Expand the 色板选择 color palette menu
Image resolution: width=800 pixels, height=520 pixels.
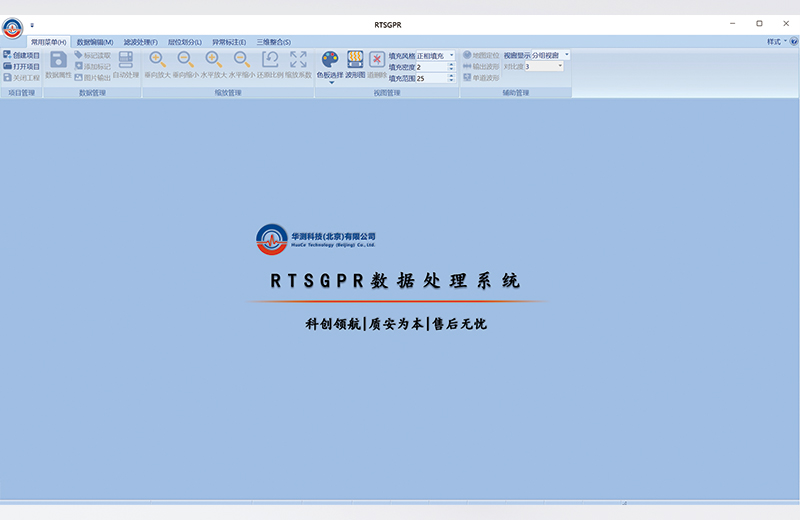click(330, 82)
